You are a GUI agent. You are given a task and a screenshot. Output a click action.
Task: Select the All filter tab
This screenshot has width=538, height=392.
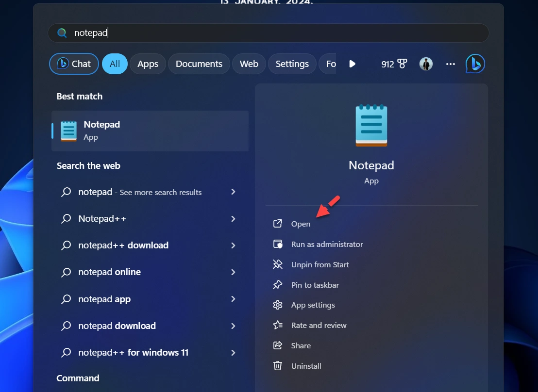(x=115, y=64)
